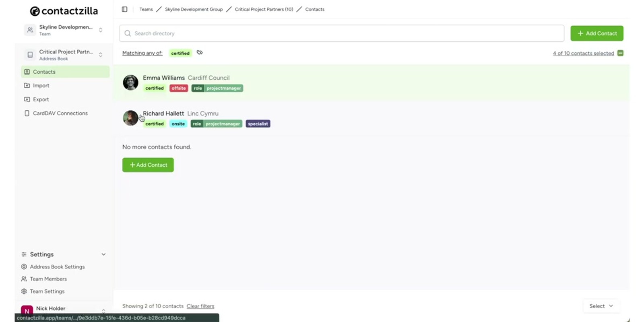Open Contacts in the sidebar
Viewport: 644px width, 322px height.
click(x=65, y=72)
